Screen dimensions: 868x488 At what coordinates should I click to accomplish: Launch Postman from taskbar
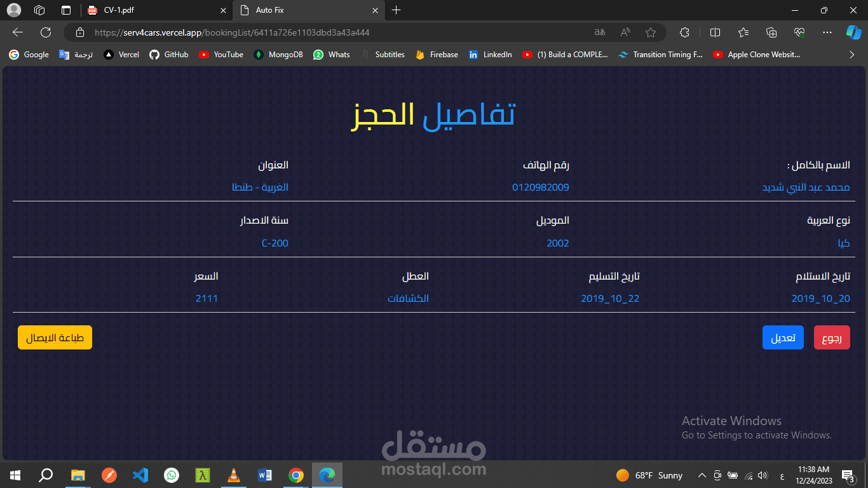[x=109, y=475]
